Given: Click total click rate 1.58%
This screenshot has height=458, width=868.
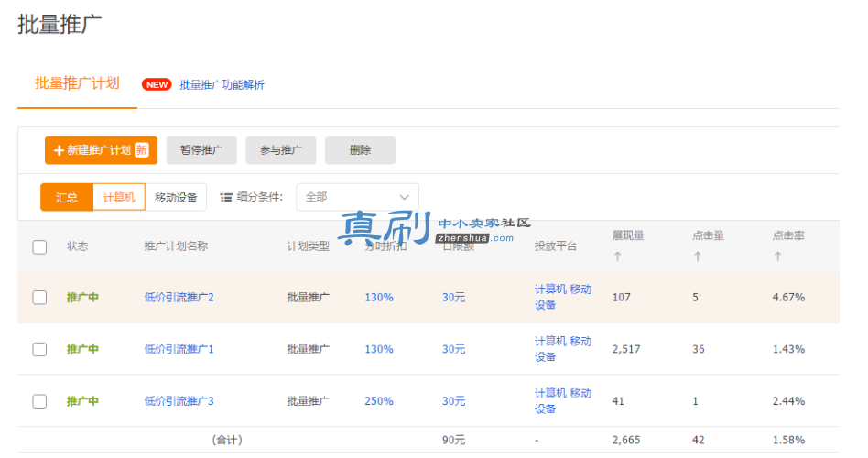Looking at the screenshot, I should point(788,441).
